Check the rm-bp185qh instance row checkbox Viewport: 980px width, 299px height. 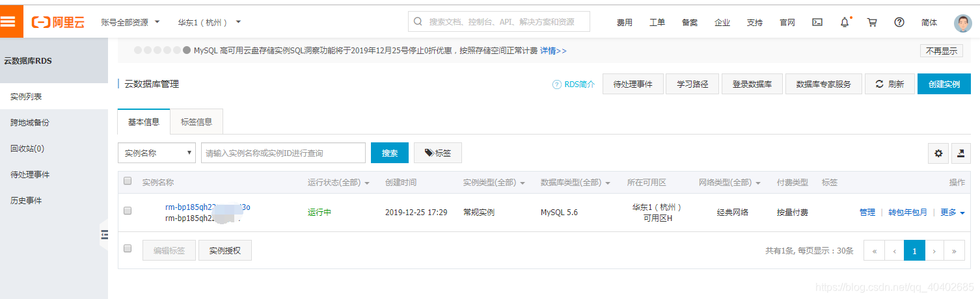[128, 211]
